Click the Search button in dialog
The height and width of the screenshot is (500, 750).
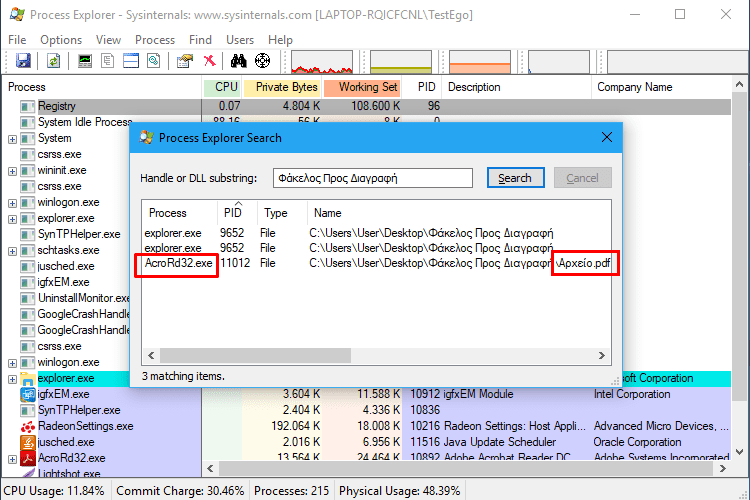pyautogui.click(x=515, y=178)
